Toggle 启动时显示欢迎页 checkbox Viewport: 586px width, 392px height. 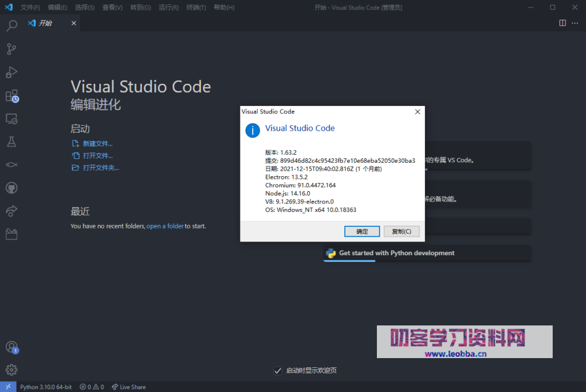(278, 370)
